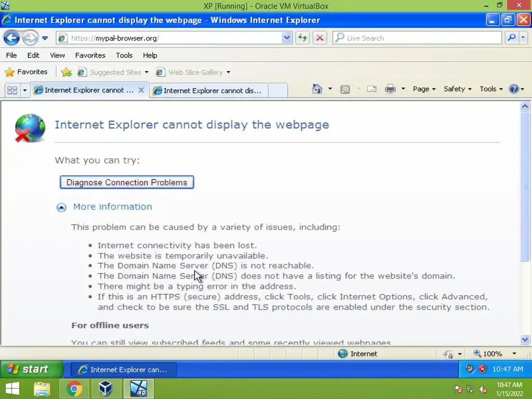Open the recent pages dropdown arrow

(x=45, y=38)
